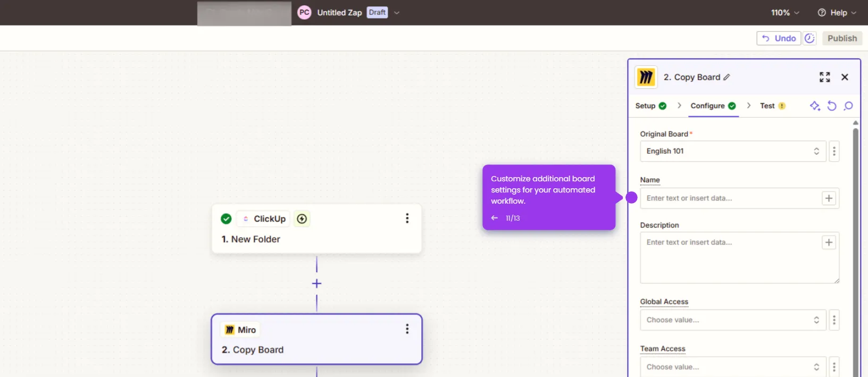The height and width of the screenshot is (377, 868).
Task: Click the Miro logo on step 2 card
Action: coord(230,330)
